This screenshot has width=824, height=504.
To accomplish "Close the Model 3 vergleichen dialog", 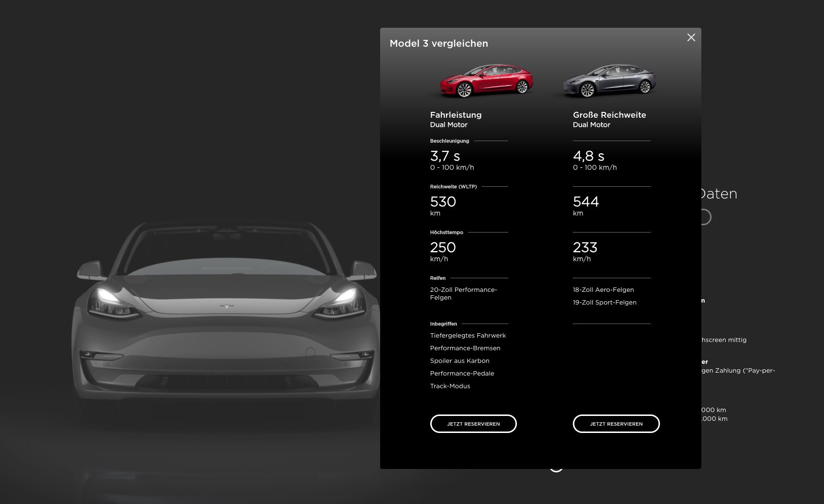I will click(x=691, y=37).
